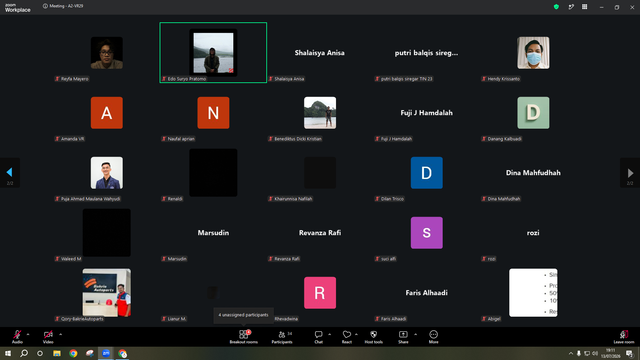640x360 pixels.
Task: Unmute microphone with the Audio button
Action: [x=17, y=337]
